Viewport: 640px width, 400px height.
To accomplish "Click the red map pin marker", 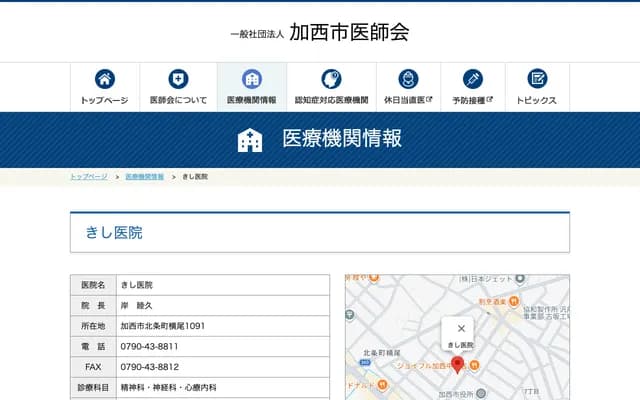I will tap(458, 365).
